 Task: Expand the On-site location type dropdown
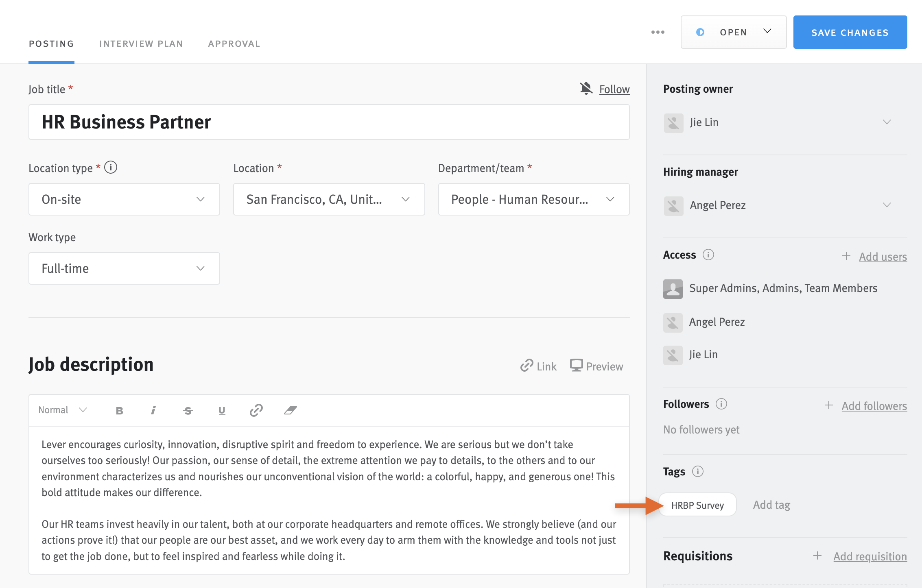click(x=124, y=199)
